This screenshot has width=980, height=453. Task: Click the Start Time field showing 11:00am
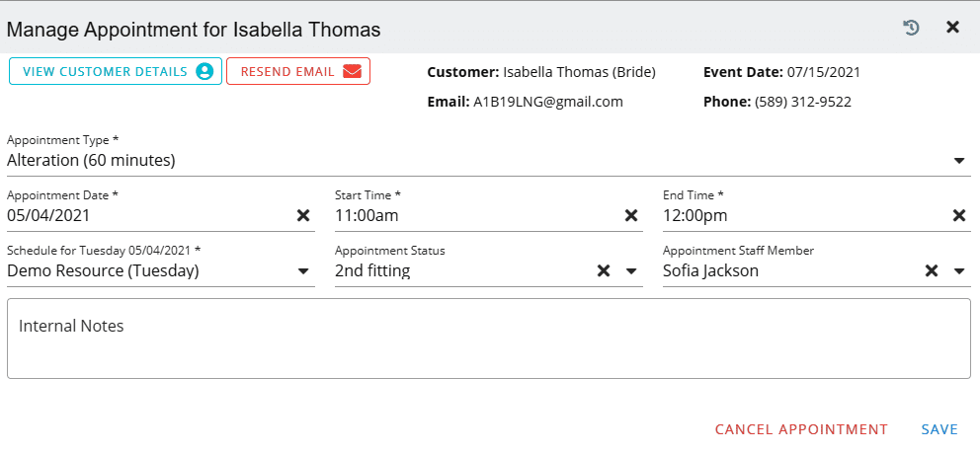(474, 215)
